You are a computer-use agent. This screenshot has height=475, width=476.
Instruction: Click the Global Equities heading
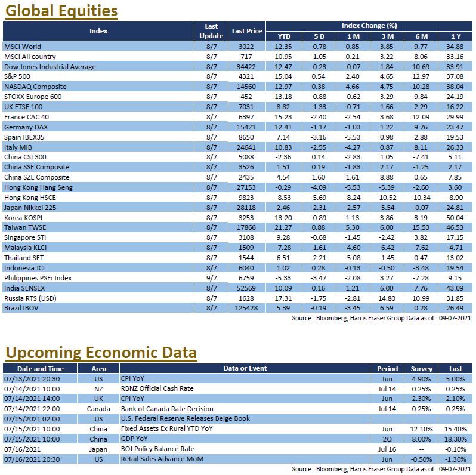[x=61, y=11]
